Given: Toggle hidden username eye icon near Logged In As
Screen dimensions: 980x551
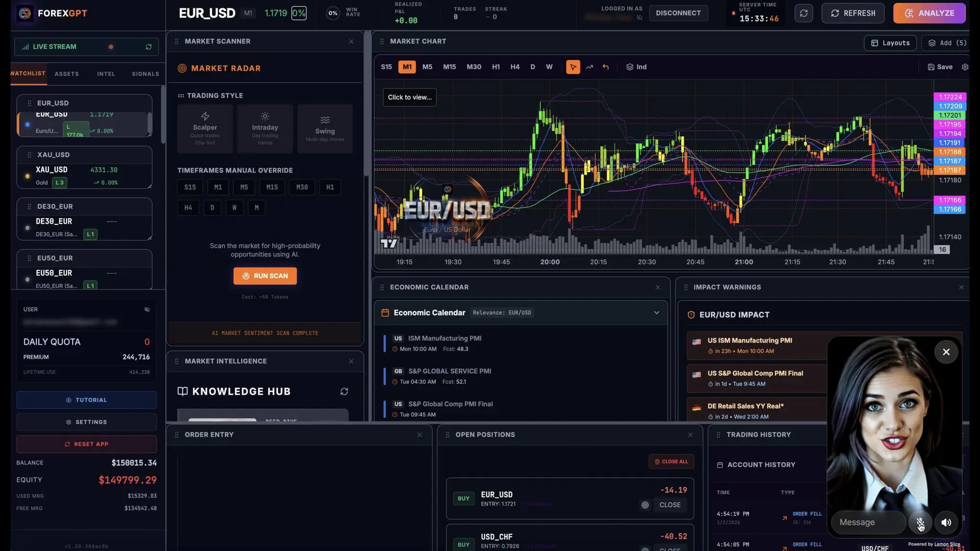Looking at the screenshot, I should point(639,18).
